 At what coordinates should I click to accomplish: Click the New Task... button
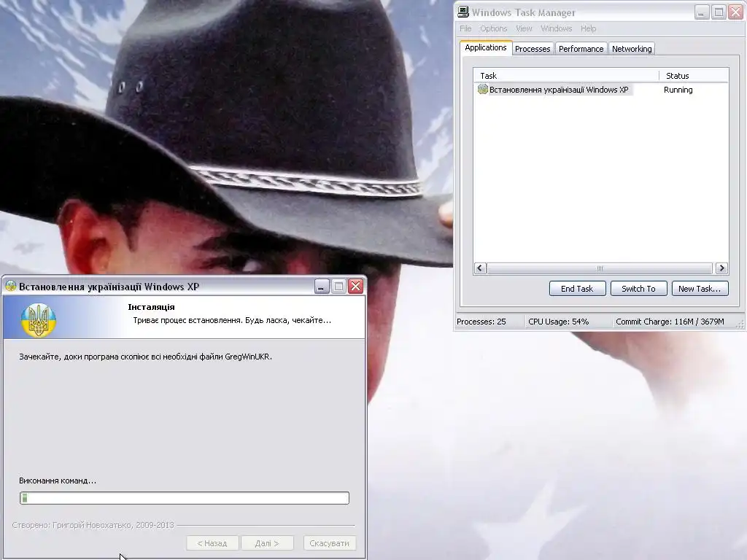(x=700, y=289)
